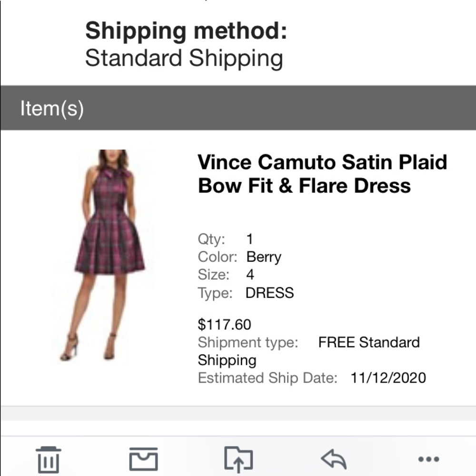Tap the Standard Shipping label

[x=183, y=57]
